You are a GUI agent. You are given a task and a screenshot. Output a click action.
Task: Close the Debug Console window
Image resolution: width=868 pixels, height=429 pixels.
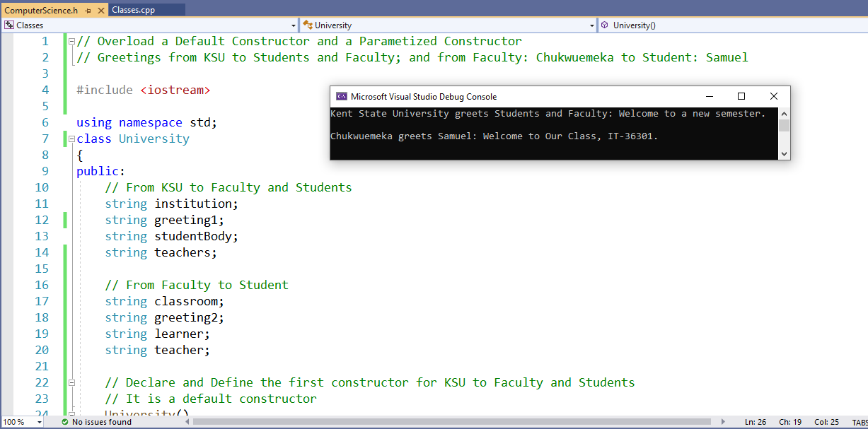(x=774, y=96)
